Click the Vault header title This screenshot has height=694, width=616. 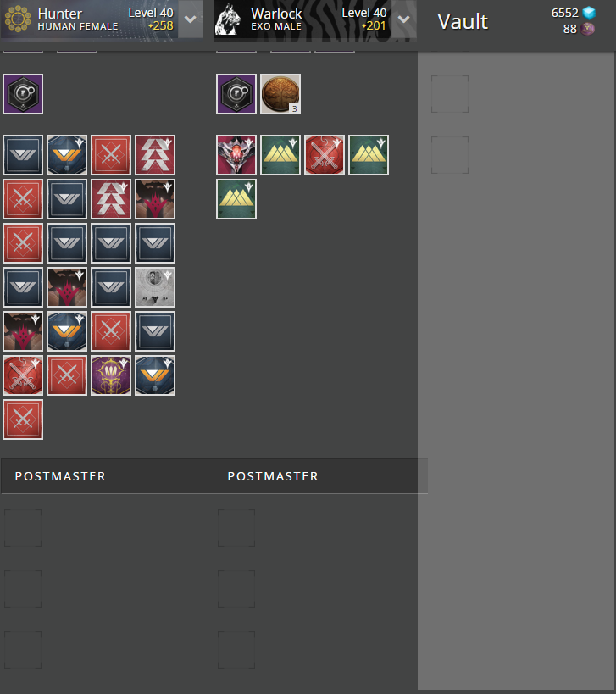(463, 21)
